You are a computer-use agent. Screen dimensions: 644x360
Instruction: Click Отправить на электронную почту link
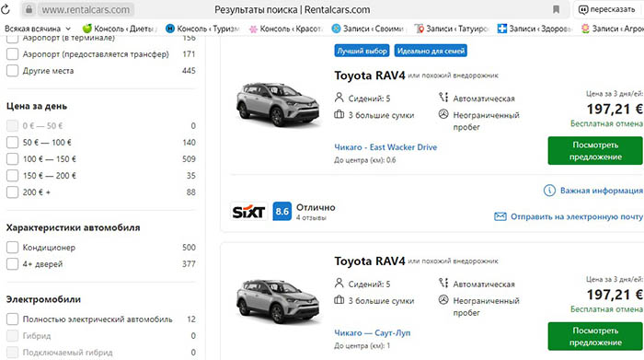(x=577, y=216)
